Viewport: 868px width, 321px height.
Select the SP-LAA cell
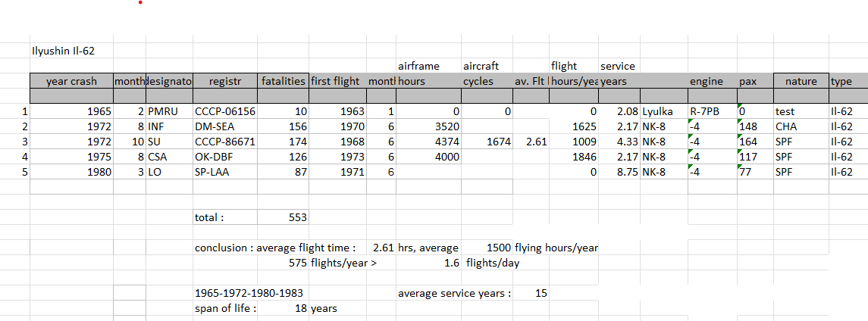point(225,172)
